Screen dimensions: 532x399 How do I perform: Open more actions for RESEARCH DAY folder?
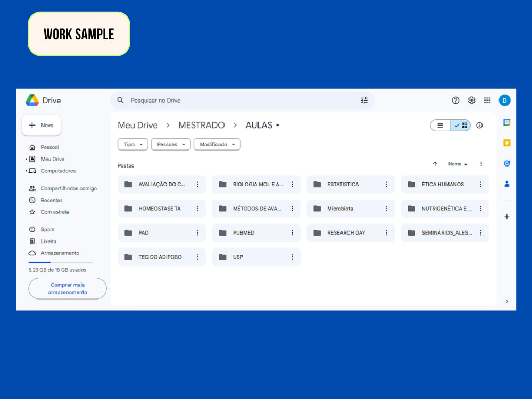[386, 233]
